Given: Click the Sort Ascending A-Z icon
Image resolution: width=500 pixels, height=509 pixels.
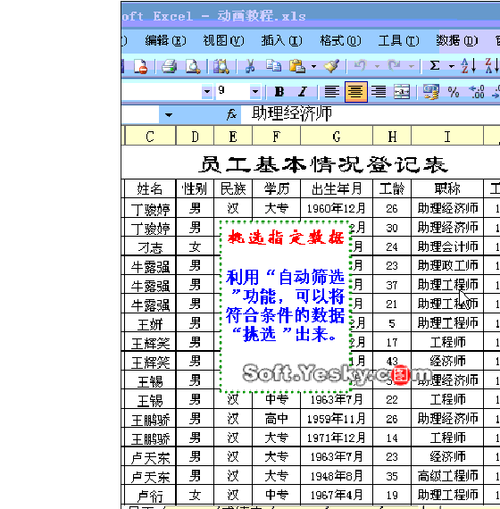Looking at the screenshot, I should [468, 66].
